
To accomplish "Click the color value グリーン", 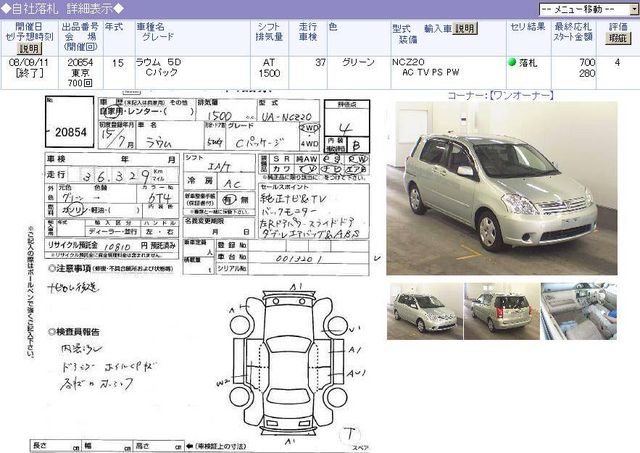I will point(358,62).
